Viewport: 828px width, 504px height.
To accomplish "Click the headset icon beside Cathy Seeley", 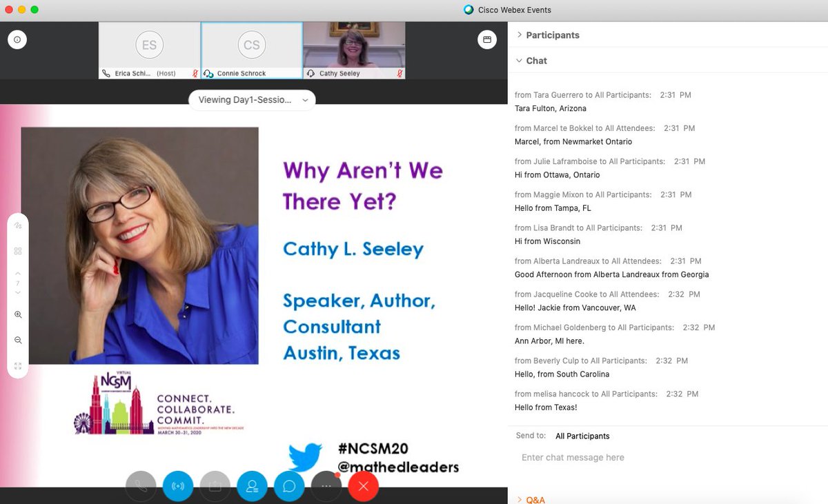I will (310, 73).
